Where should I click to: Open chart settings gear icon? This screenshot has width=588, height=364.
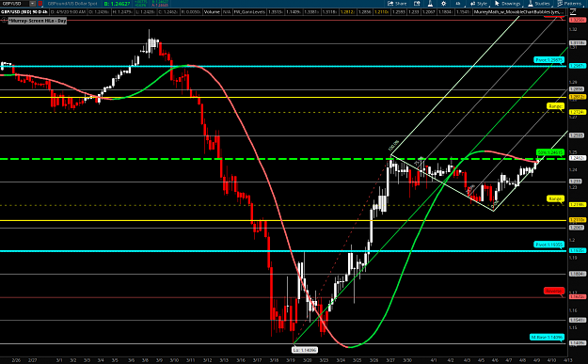click(x=444, y=4)
